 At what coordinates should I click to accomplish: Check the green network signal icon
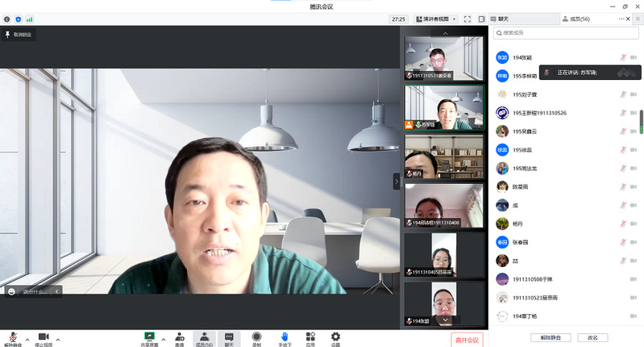[30, 19]
